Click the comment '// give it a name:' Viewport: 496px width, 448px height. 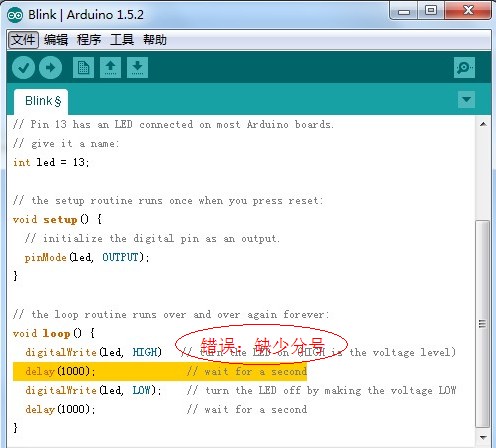coord(66,144)
